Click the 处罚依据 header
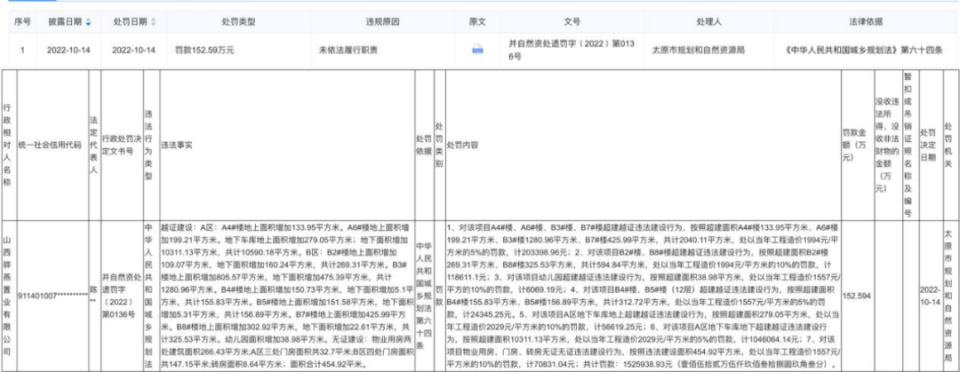The width and height of the screenshot is (960, 372). pos(423,145)
